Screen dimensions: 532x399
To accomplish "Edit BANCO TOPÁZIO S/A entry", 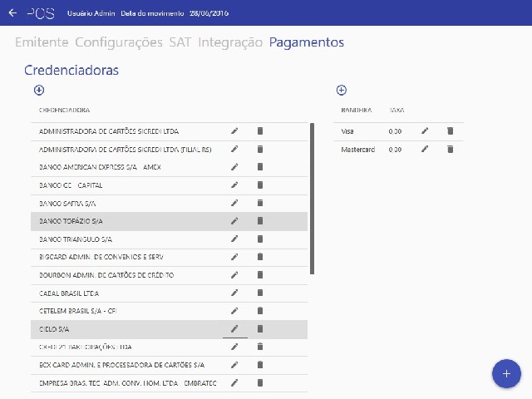I will 234,221.
